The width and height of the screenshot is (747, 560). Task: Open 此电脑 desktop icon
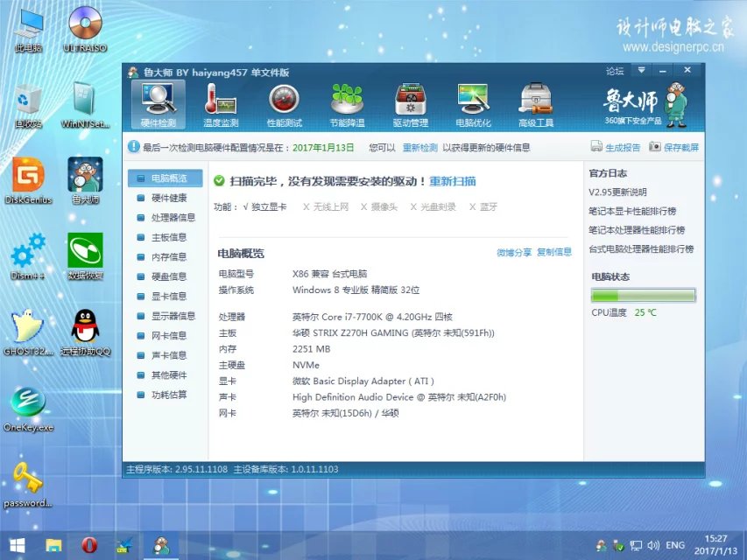[x=29, y=30]
